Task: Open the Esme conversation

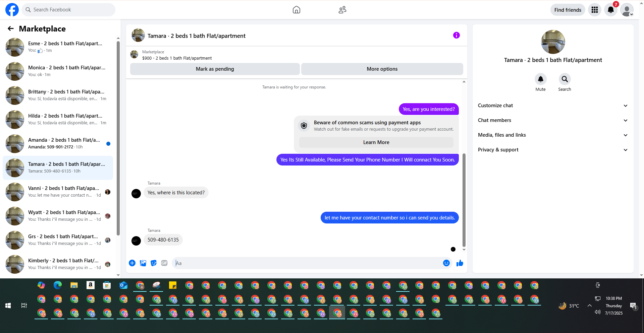Action: pyautogui.click(x=58, y=47)
